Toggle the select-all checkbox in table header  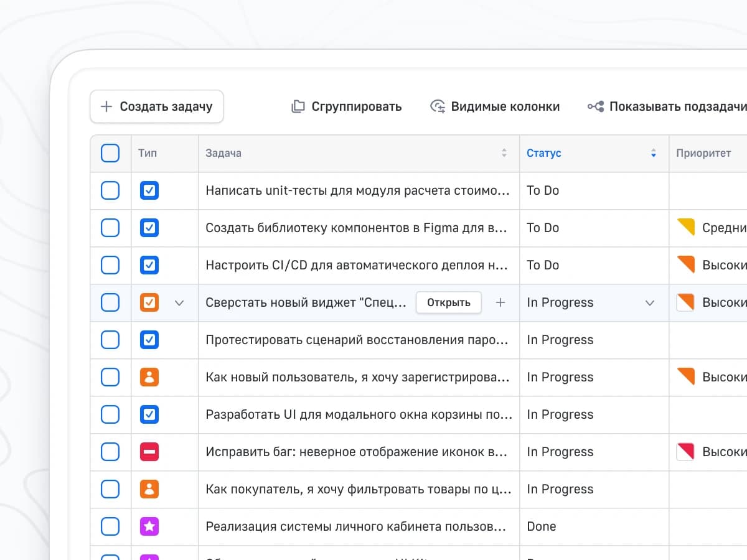coord(110,153)
